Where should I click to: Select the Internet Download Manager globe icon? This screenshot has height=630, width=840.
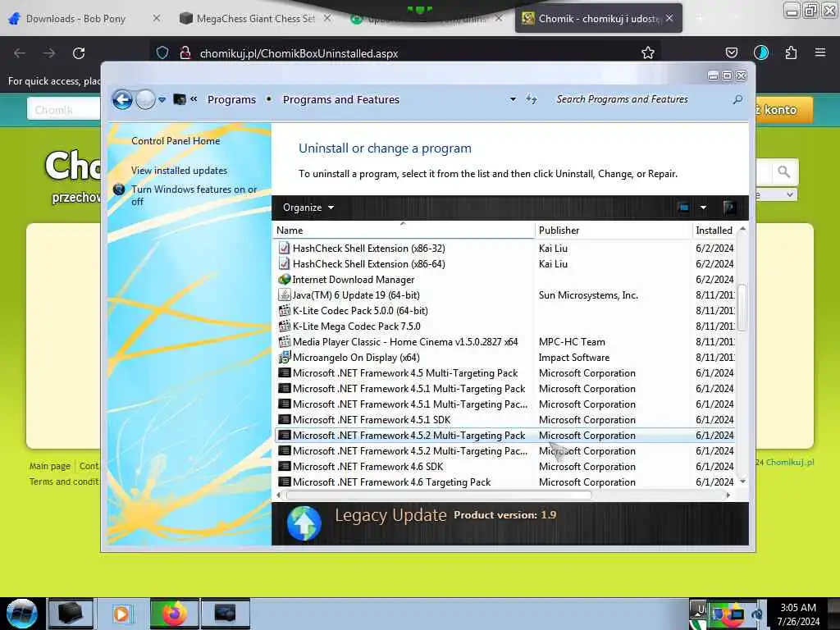(x=284, y=279)
